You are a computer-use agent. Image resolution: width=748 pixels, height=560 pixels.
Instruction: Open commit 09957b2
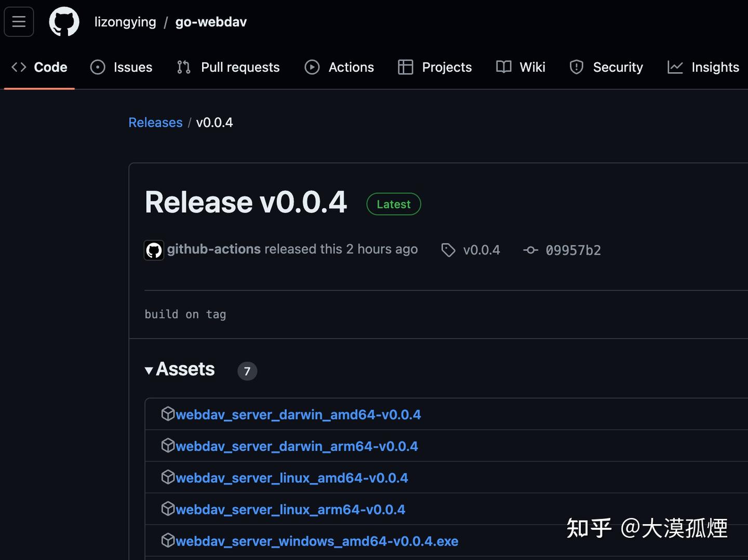pyautogui.click(x=573, y=250)
